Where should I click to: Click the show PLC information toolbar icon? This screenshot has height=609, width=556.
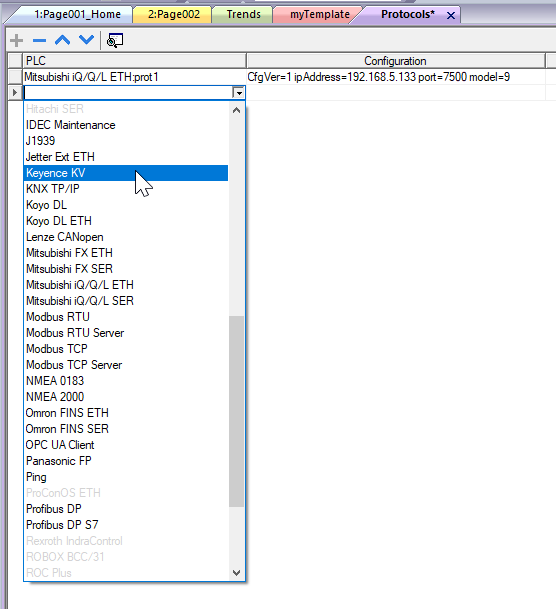(x=115, y=40)
